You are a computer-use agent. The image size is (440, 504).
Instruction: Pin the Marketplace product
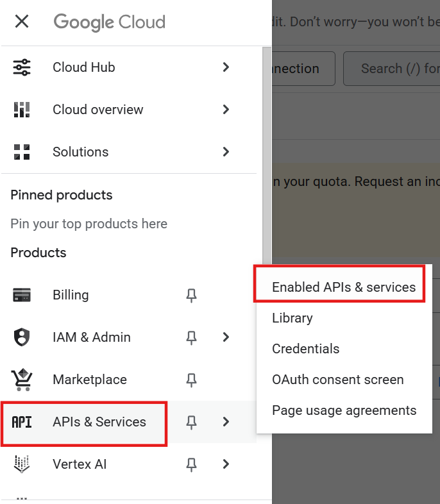click(x=191, y=380)
